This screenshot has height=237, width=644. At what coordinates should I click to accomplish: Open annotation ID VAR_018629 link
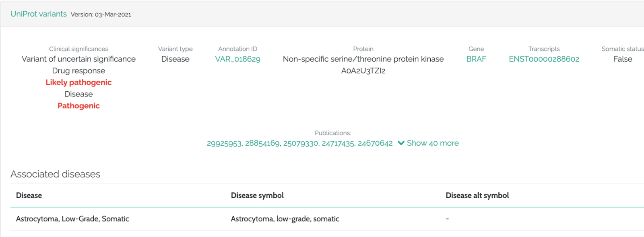(237, 59)
